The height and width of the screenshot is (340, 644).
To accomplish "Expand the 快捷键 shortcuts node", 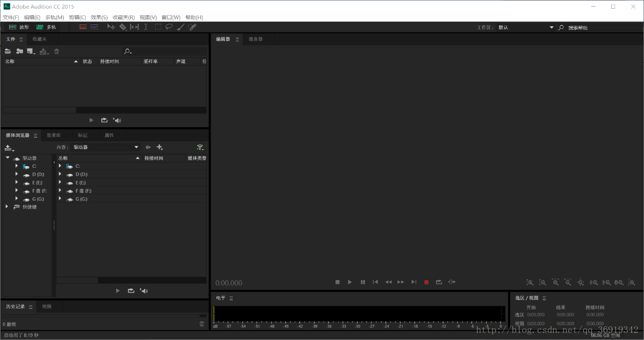I will pos(7,206).
